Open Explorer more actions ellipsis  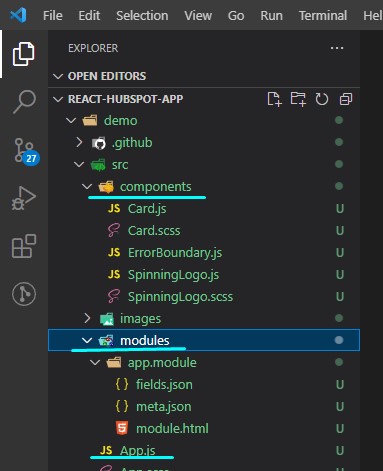pyautogui.click(x=337, y=48)
